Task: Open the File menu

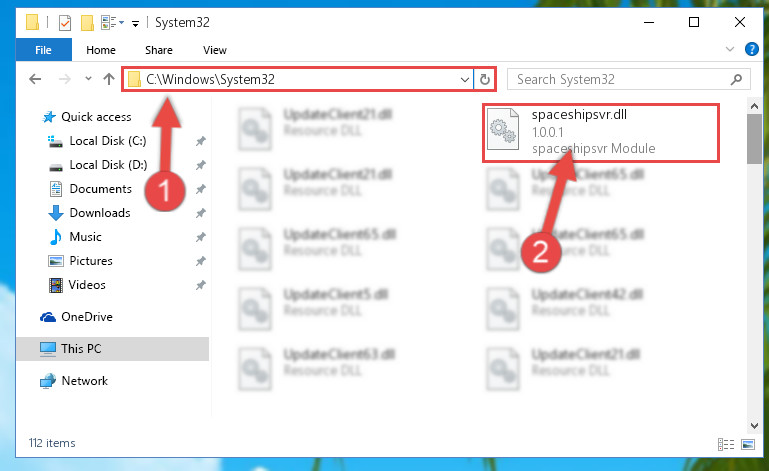Action: point(43,50)
